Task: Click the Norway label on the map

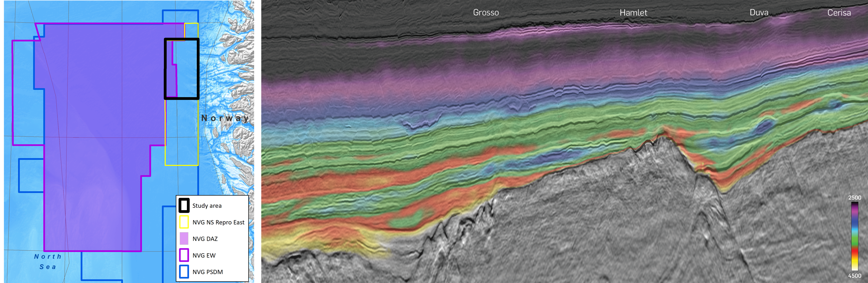Action: [x=225, y=118]
